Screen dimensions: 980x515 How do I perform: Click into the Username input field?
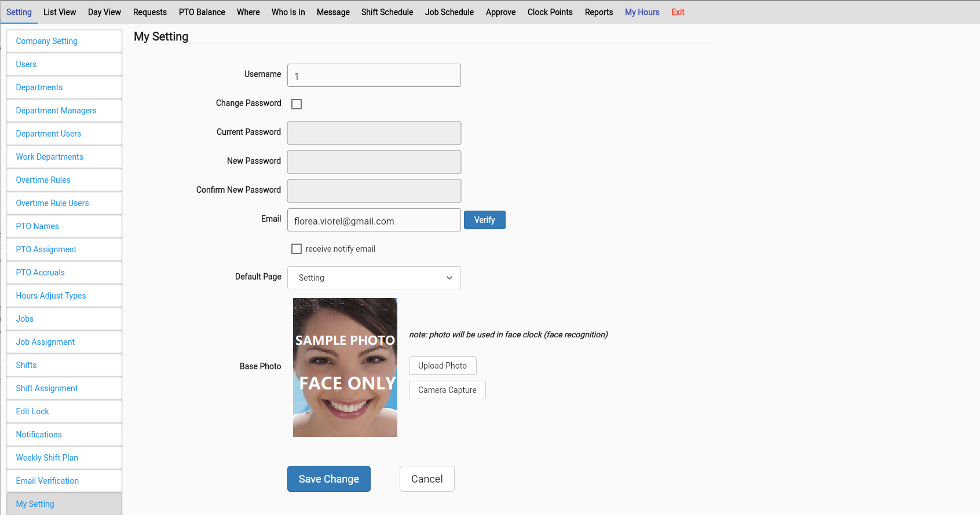[x=374, y=75]
